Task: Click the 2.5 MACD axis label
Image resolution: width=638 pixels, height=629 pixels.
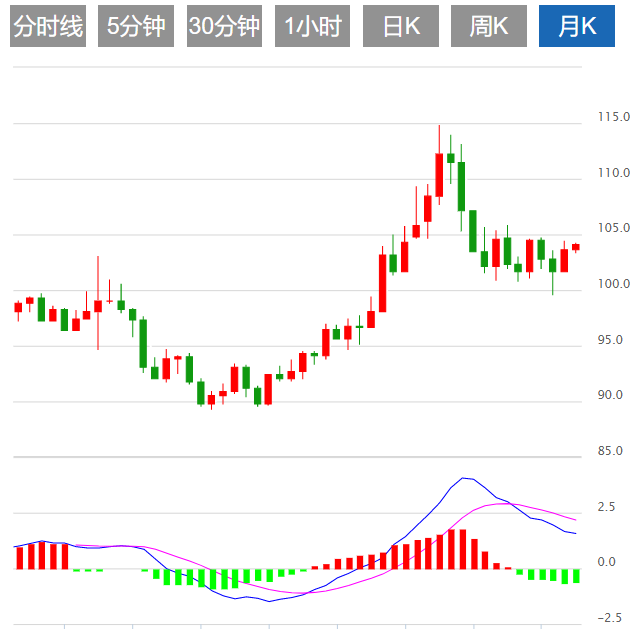Action: tap(606, 507)
